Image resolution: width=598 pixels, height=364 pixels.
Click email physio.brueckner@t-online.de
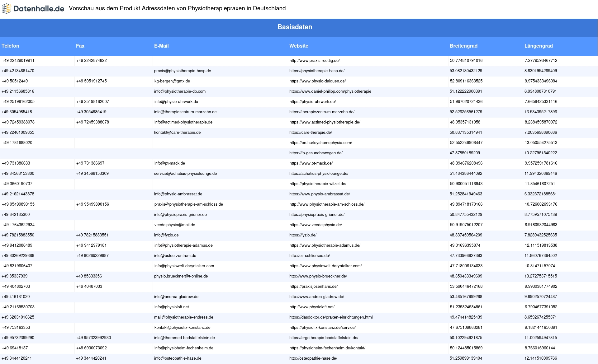click(181, 276)
